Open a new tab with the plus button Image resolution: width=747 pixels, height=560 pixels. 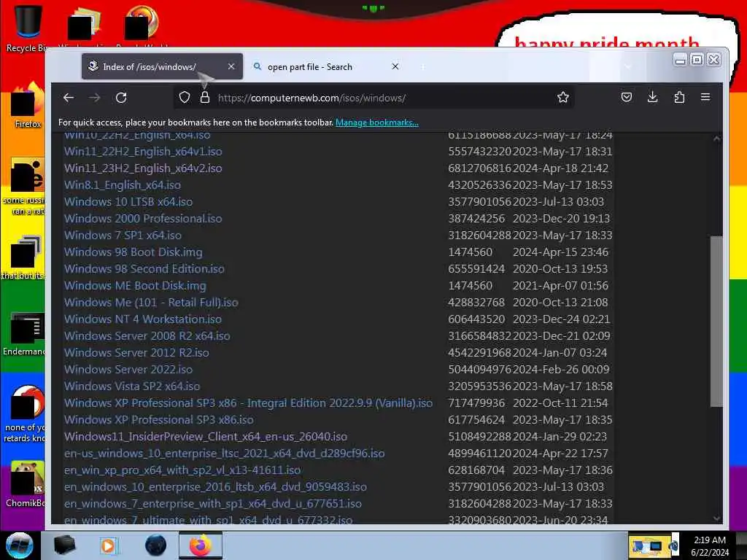coord(422,66)
